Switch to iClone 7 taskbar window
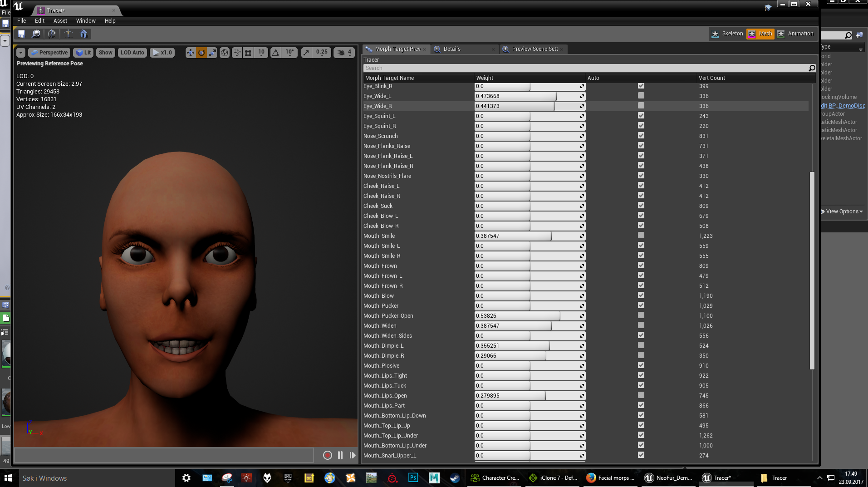Viewport: 868px width, 487px height. tap(553, 478)
